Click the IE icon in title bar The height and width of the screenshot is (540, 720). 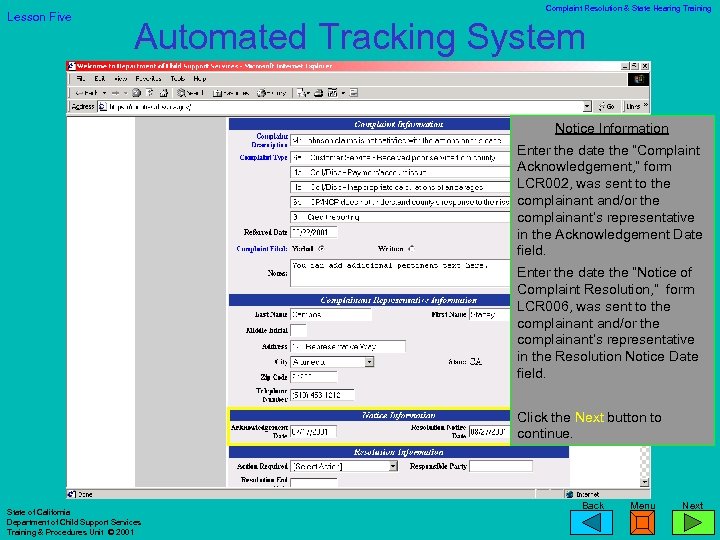click(72, 66)
